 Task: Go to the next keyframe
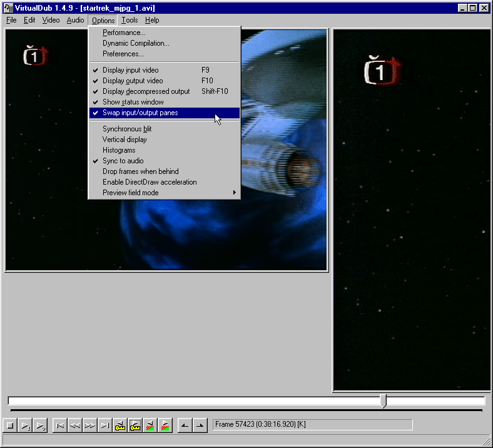[135, 425]
